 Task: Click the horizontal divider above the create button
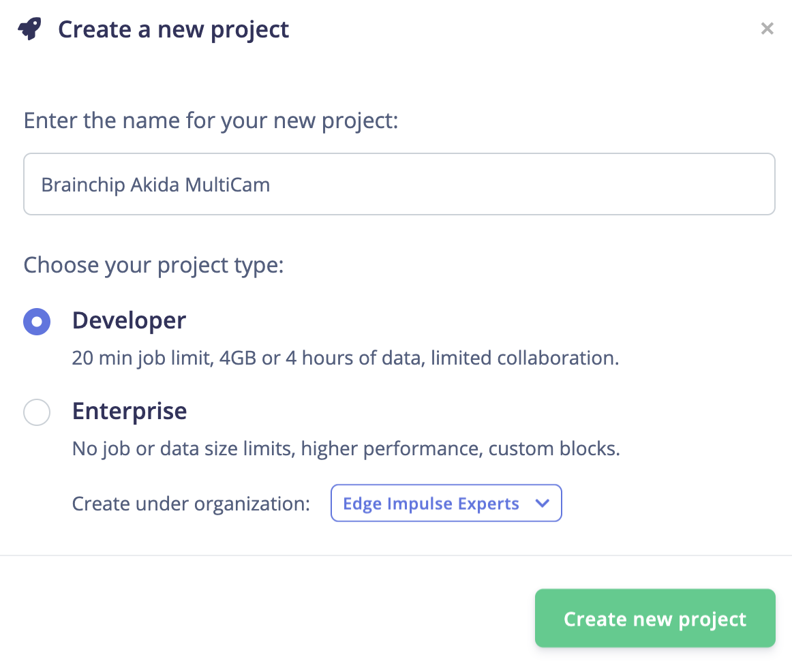(396, 555)
